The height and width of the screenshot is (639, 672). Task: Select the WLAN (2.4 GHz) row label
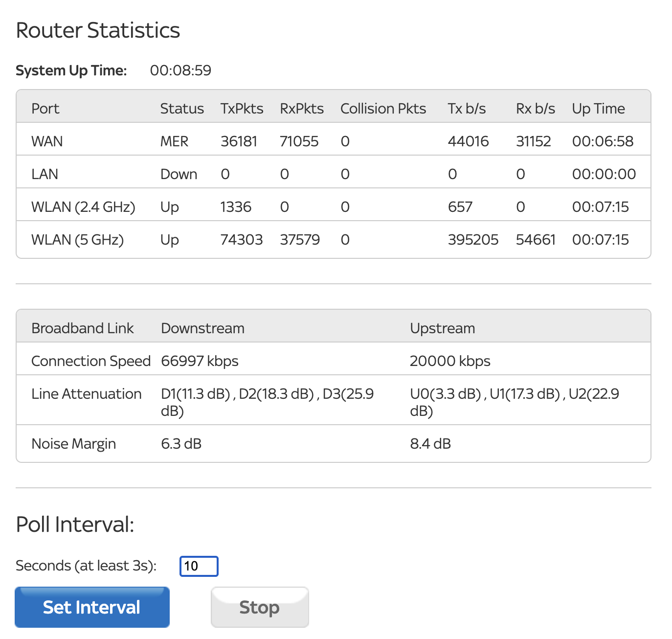pos(83,207)
